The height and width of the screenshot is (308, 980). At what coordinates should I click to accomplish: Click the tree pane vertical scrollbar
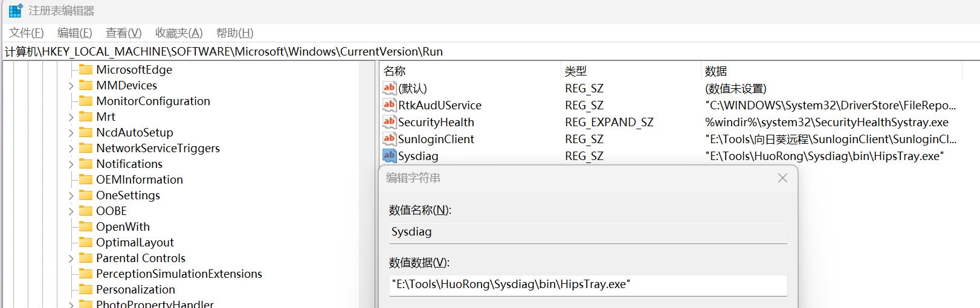coord(366,185)
